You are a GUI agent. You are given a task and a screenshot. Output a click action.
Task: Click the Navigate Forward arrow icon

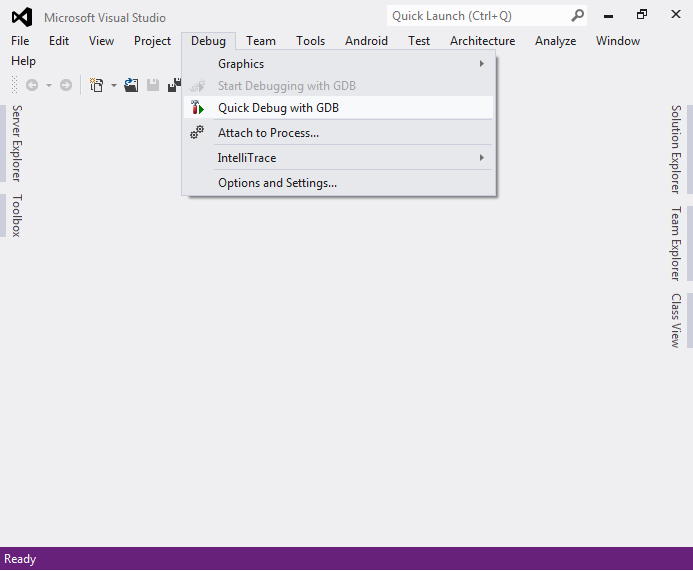(x=66, y=85)
